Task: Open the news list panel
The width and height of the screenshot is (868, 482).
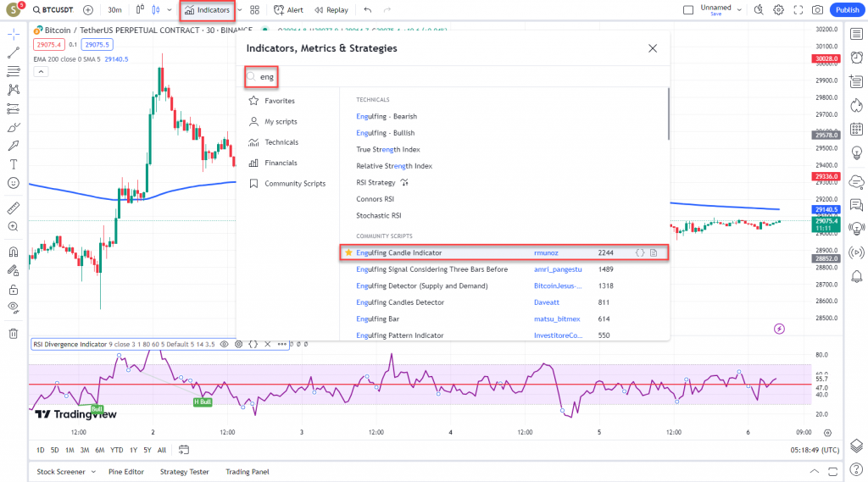Action: (856, 81)
